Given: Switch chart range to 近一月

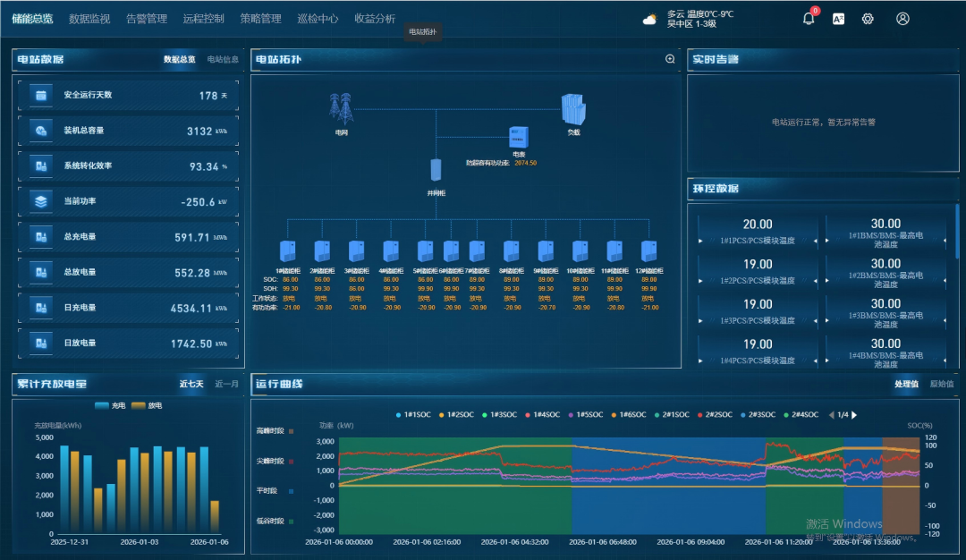Looking at the screenshot, I should [x=227, y=384].
